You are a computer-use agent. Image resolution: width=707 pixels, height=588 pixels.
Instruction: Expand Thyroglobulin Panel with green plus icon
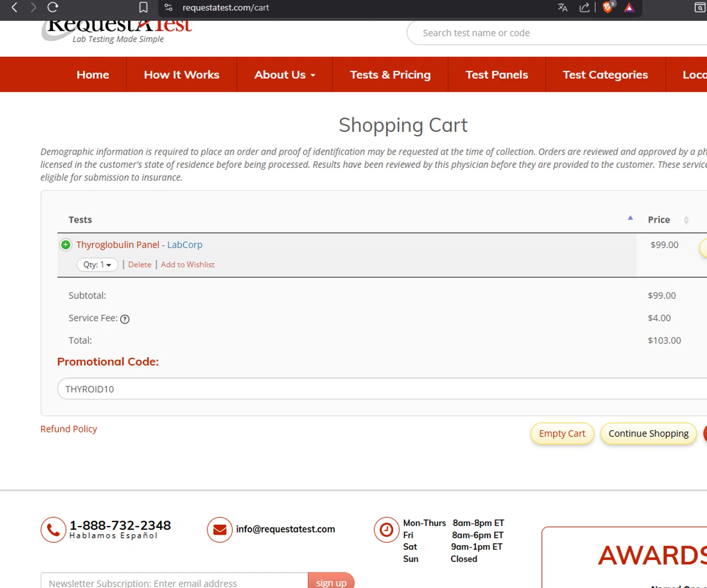[66, 245]
